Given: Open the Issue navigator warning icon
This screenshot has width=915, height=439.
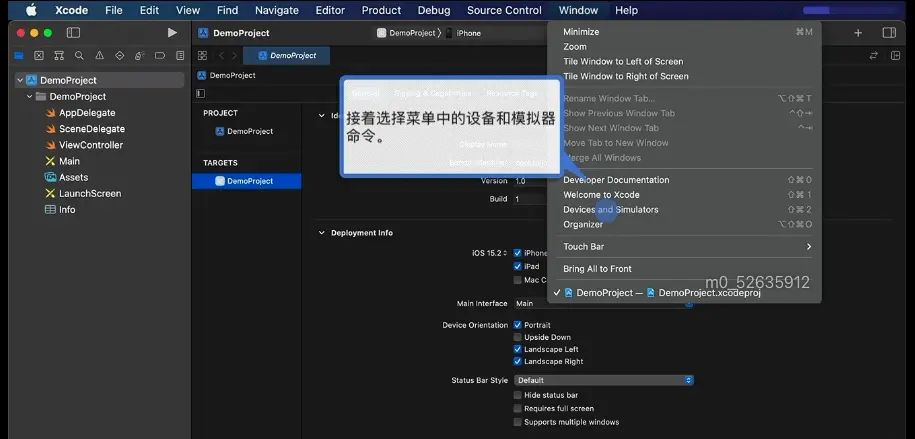Looking at the screenshot, I should 99,55.
